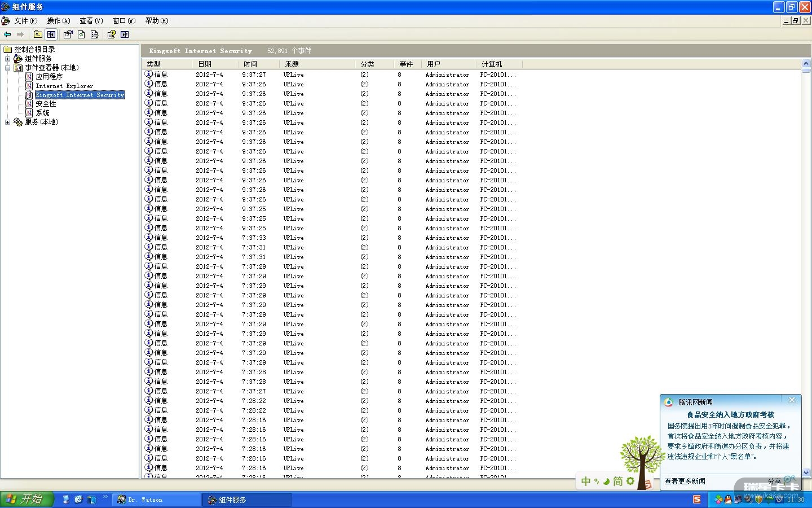This screenshot has height=508, width=812.
Task: Open the 窗口(W) menu
Action: pos(124,21)
